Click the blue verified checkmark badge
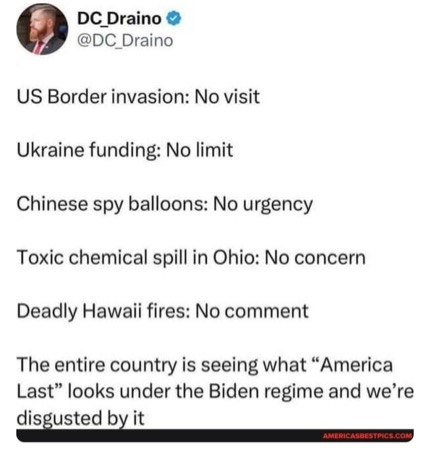Image resolution: width=430 pixels, height=451 pixels. [x=174, y=18]
